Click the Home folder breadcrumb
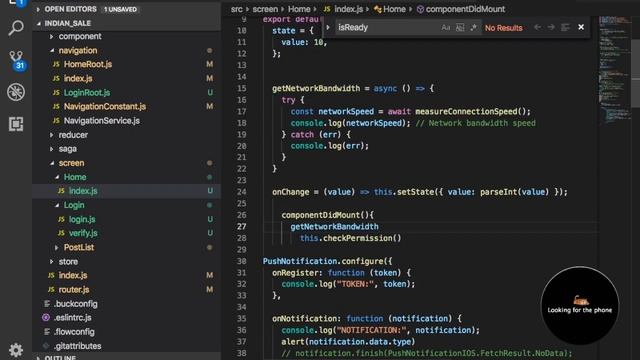640x360 pixels. coord(299,9)
